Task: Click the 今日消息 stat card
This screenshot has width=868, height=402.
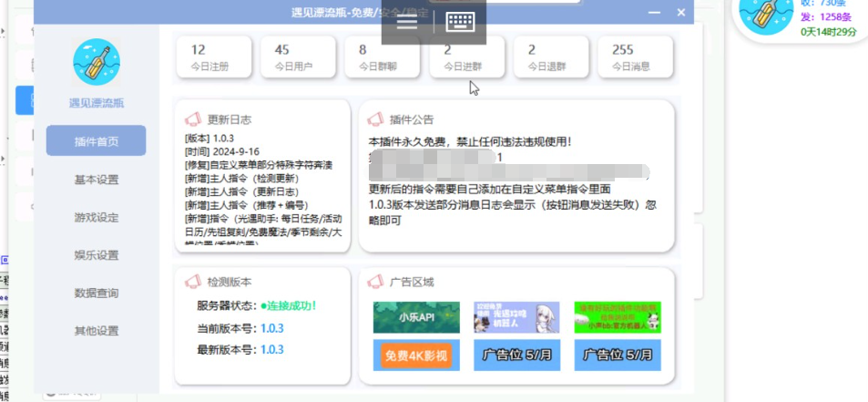Action: 636,57
